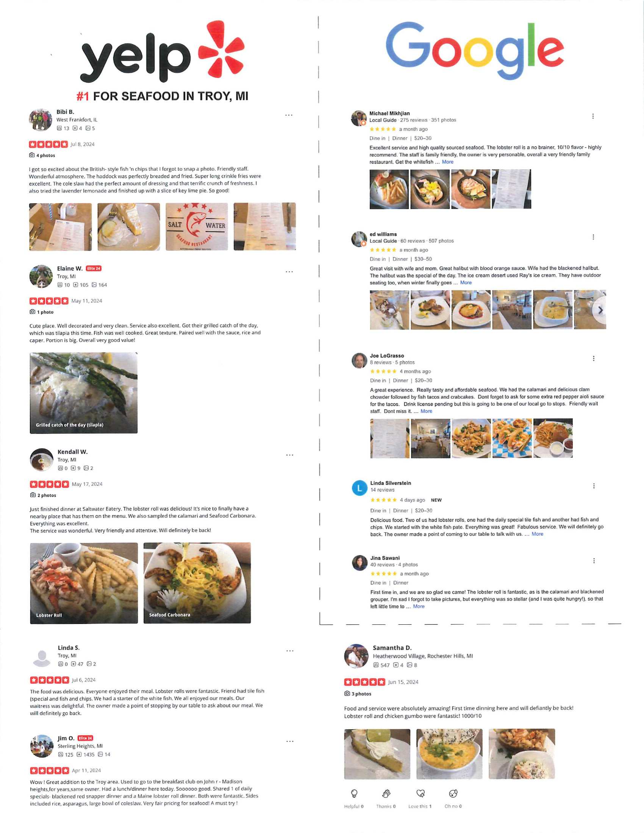Advance ed williams' photo carousel with arrow

pos(600,310)
